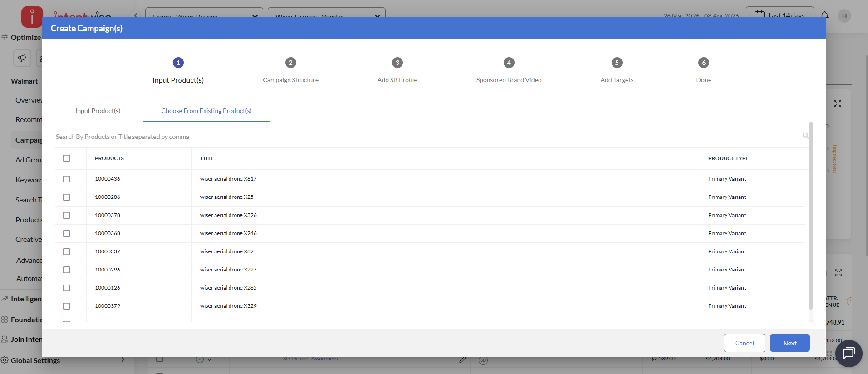Image resolution: width=868 pixels, height=374 pixels.
Task: Check the select-all products header checkbox
Action: point(67,158)
